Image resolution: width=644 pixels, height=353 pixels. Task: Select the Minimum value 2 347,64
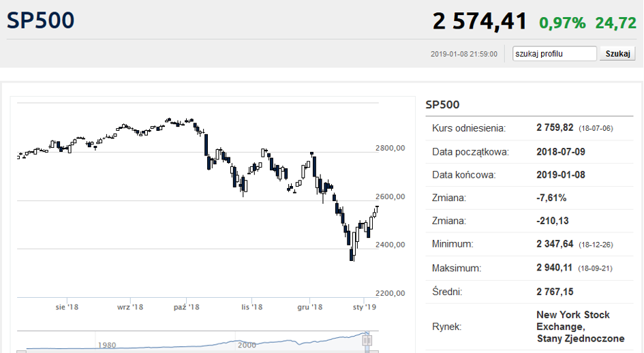point(555,244)
